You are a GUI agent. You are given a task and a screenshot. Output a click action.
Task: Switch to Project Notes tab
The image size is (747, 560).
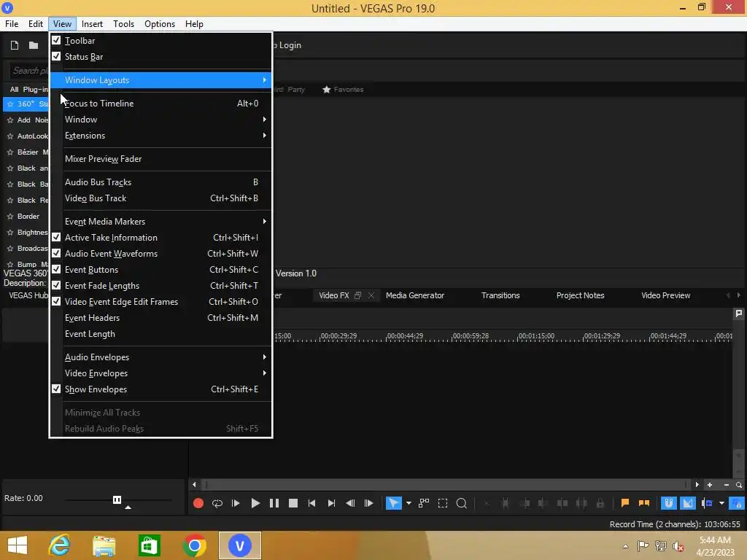pyautogui.click(x=580, y=296)
